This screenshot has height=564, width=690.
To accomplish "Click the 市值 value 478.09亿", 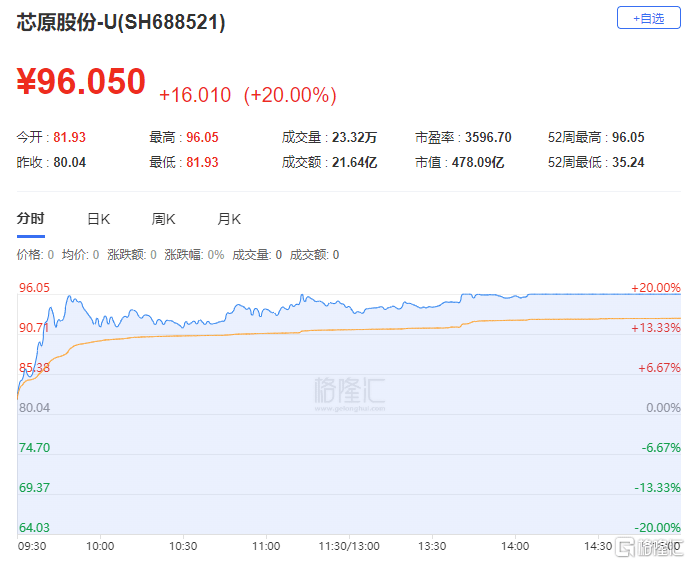I will [x=478, y=162].
